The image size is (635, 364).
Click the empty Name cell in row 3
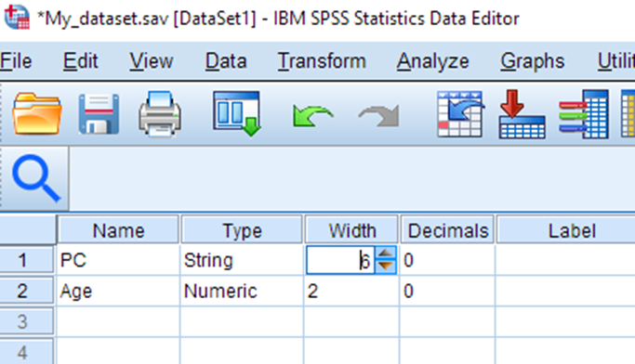[x=118, y=322]
